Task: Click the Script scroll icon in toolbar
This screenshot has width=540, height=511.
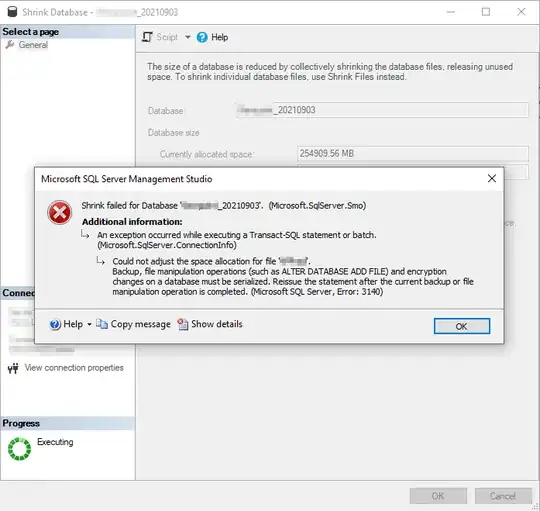Action: pos(147,37)
